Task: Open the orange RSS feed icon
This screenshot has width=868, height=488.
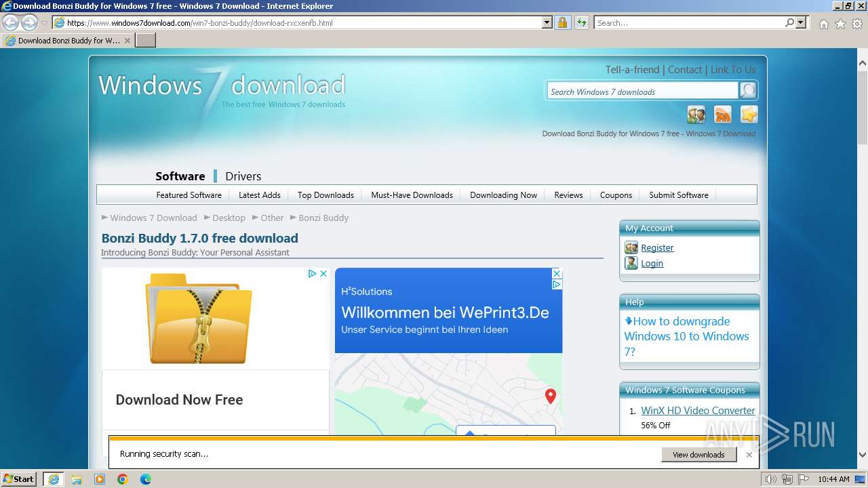Action: tap(723, 115)
